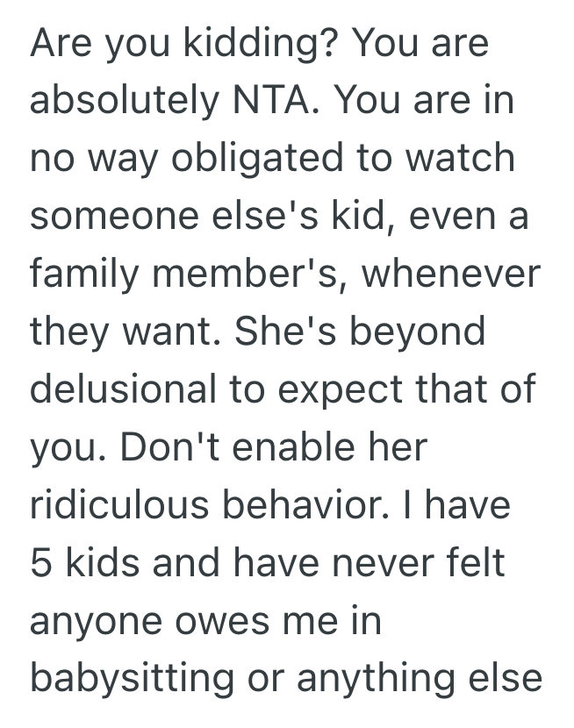Click the acronym "NTA"
This screenshot has width=574, height=728.
pos(269,102)
